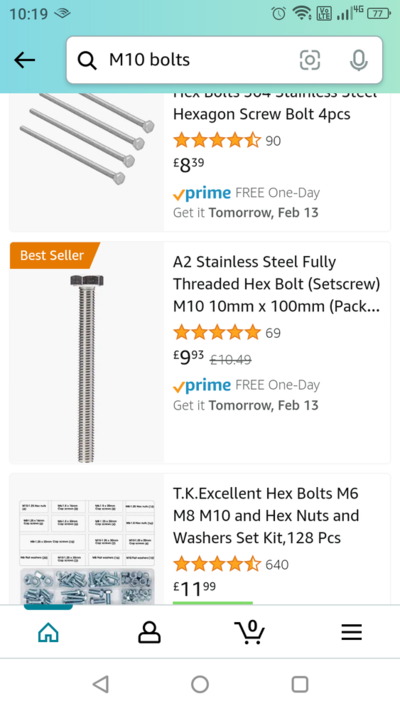Tap the Android recent apps square
This screenshot has height=711, width=400.
click(x=300, y=684)
